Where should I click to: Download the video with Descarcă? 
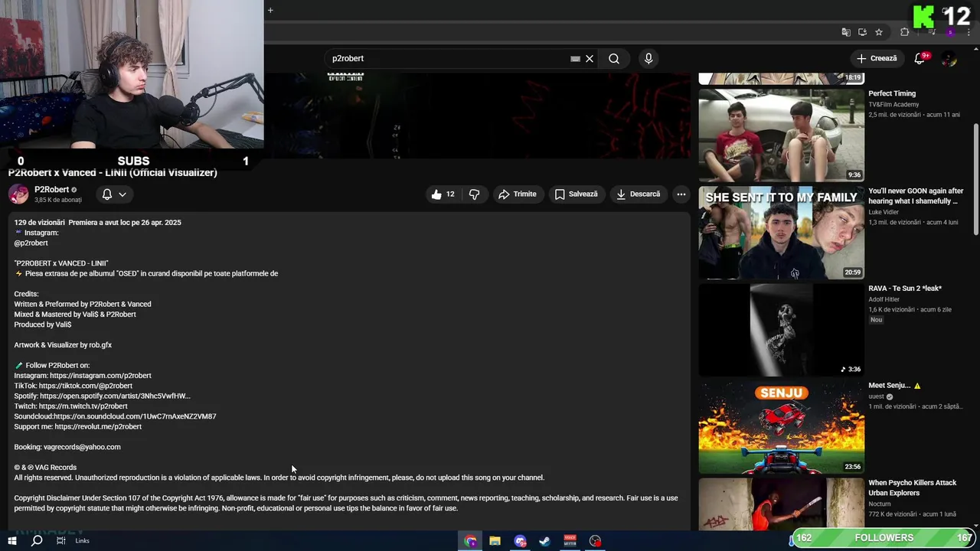coord(639,194)
